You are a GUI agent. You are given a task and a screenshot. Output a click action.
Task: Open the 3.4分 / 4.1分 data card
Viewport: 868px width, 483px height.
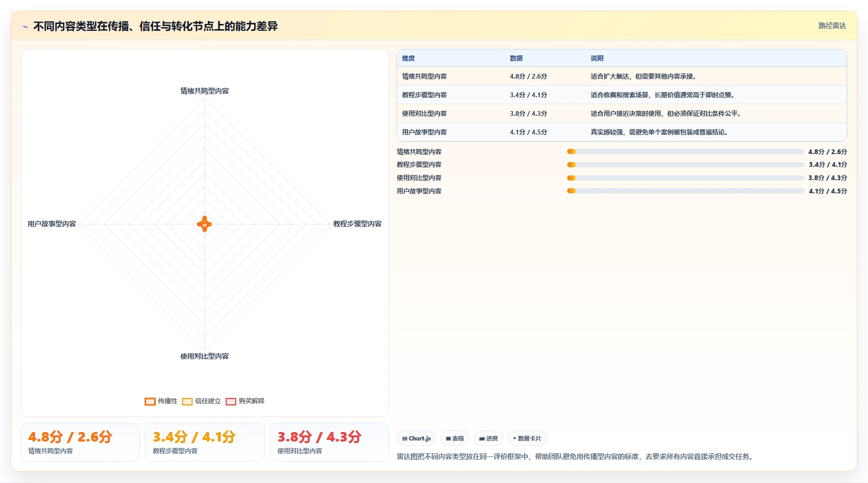[x=205, y=442]
